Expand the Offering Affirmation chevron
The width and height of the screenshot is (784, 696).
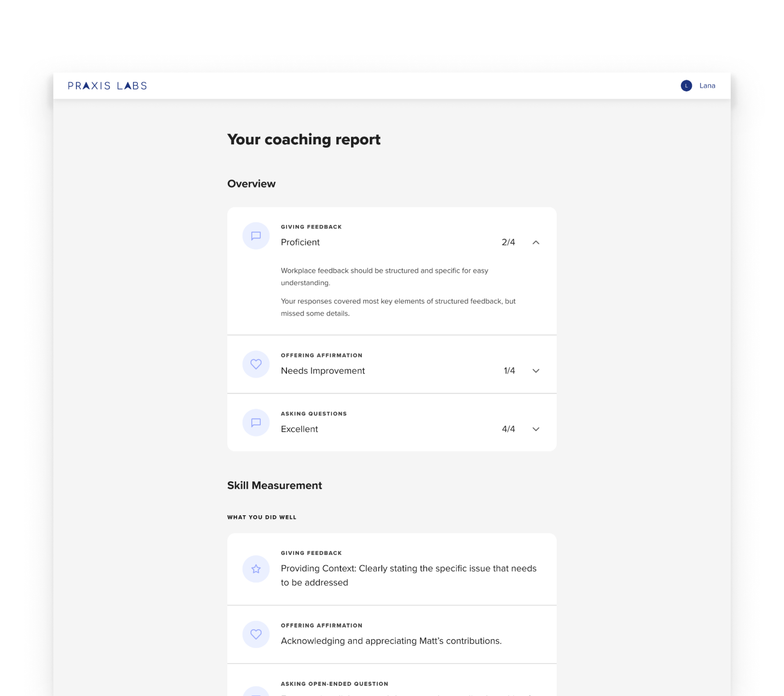point(536,371)
